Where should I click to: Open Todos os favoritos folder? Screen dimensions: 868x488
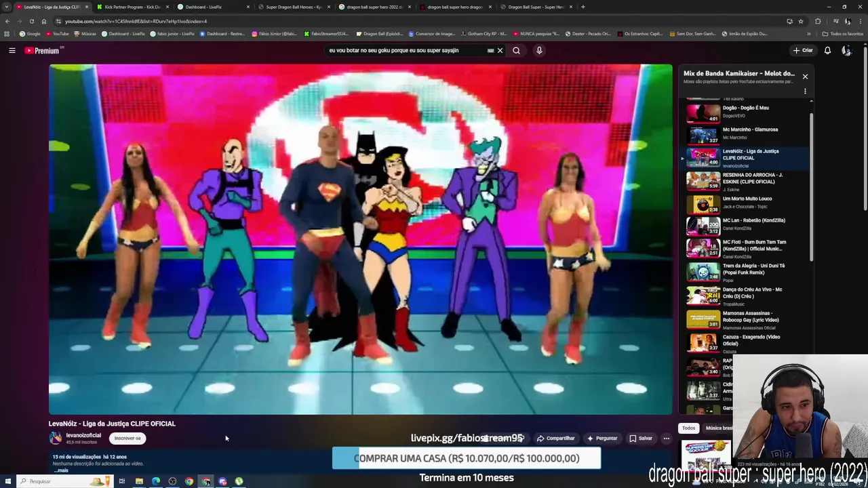click(x=843, y=33)
